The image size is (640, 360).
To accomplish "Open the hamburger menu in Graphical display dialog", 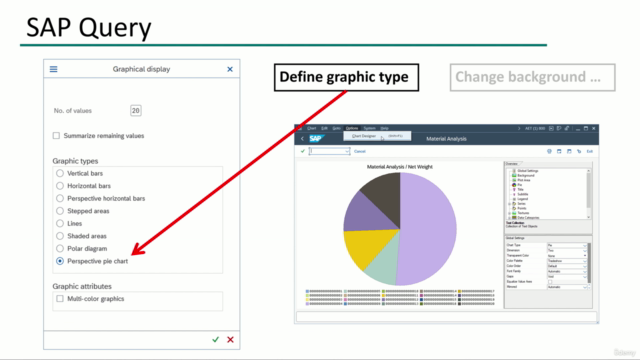I will coord(53,69).
